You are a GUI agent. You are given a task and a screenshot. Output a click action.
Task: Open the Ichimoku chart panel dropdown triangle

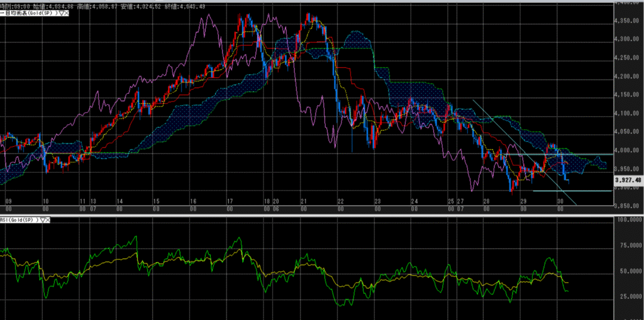(x=61, y=12)
